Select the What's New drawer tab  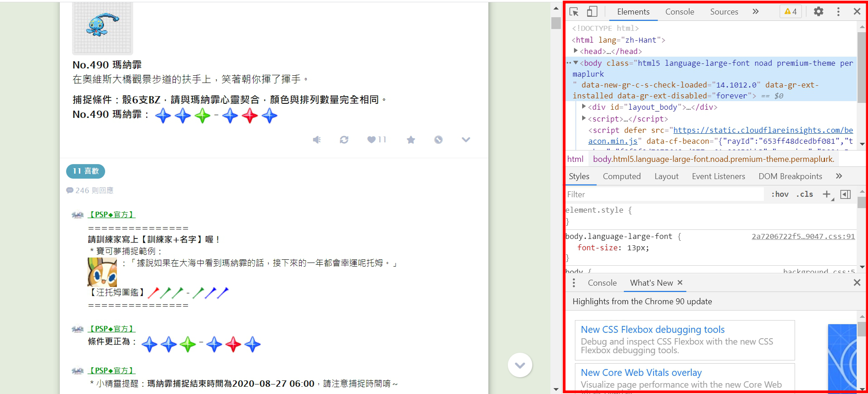tap(651, 283)
